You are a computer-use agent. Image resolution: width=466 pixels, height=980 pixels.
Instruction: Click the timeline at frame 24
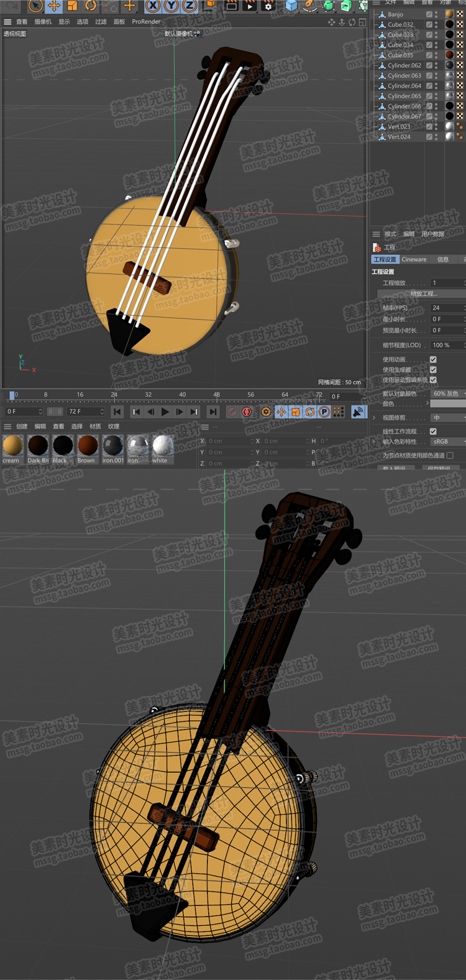[x=114, y=395]
